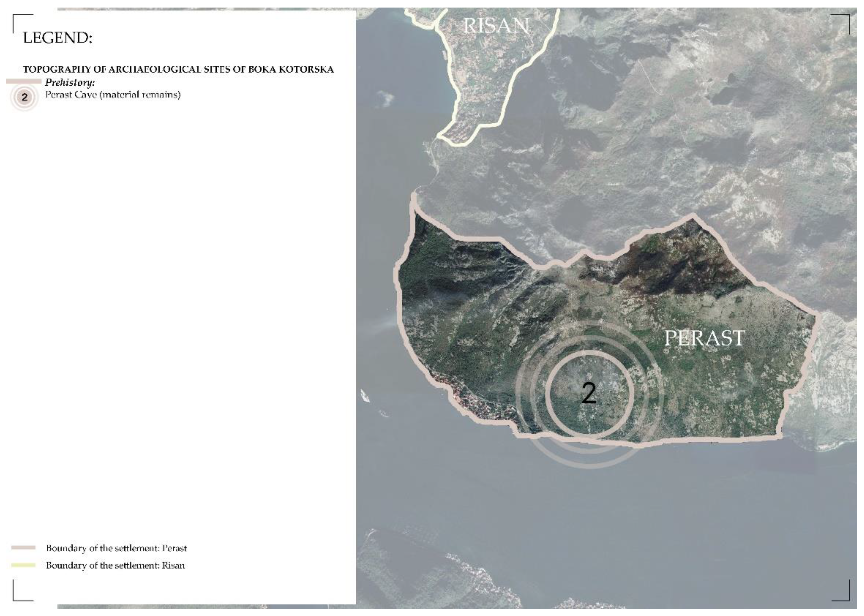Screen dimensions: 864x616
Task: Click Perast Cave (material remains) entry
Action: coord(113,95)
